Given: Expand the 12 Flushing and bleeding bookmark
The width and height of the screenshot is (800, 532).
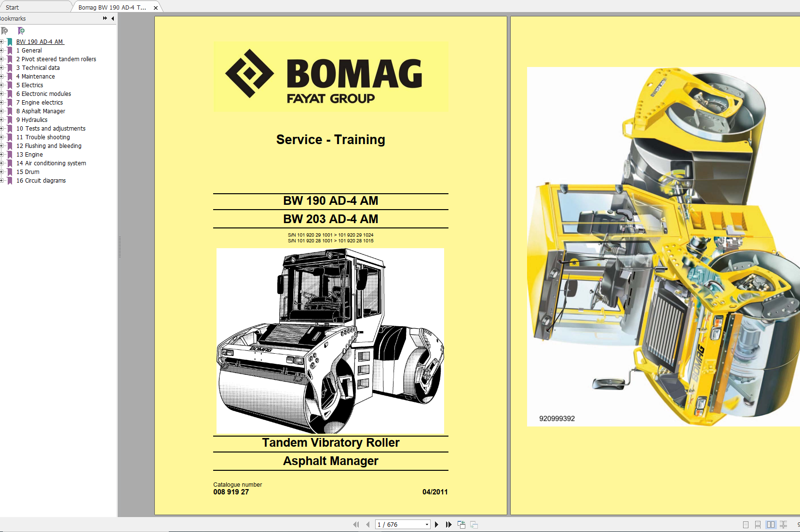Looking at the screenshot, I should tap(1, 146).
